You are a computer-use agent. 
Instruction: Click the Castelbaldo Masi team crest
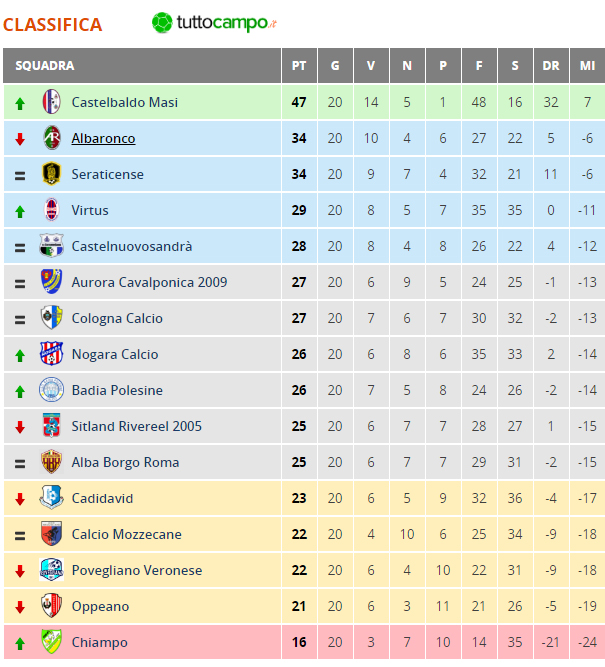(x=51, y=102)
